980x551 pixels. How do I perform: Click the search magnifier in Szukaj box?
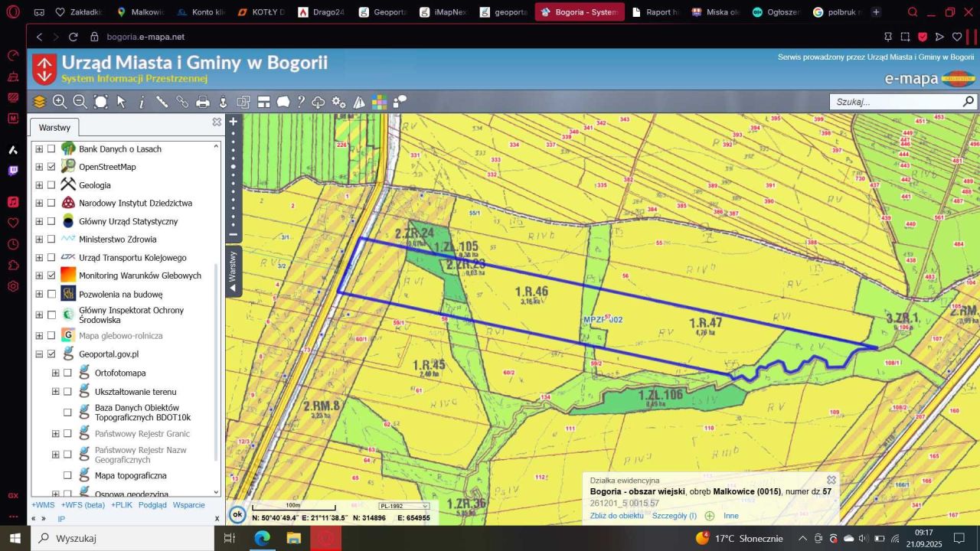[969, 102]
